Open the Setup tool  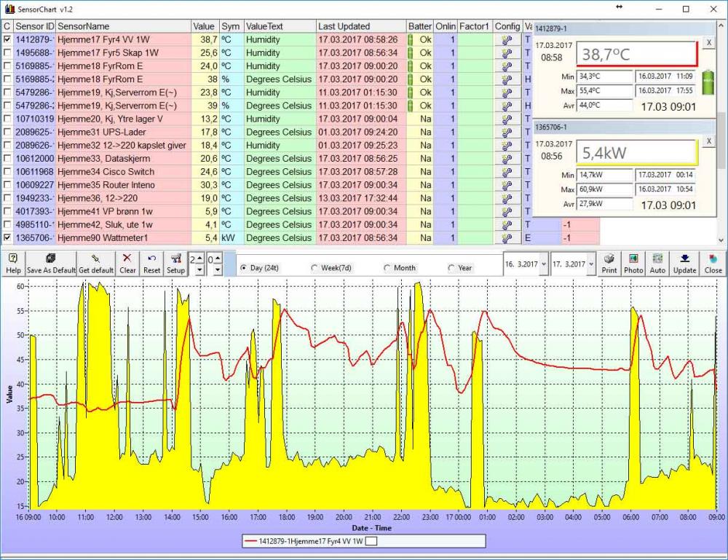click(x=175, y=263)
